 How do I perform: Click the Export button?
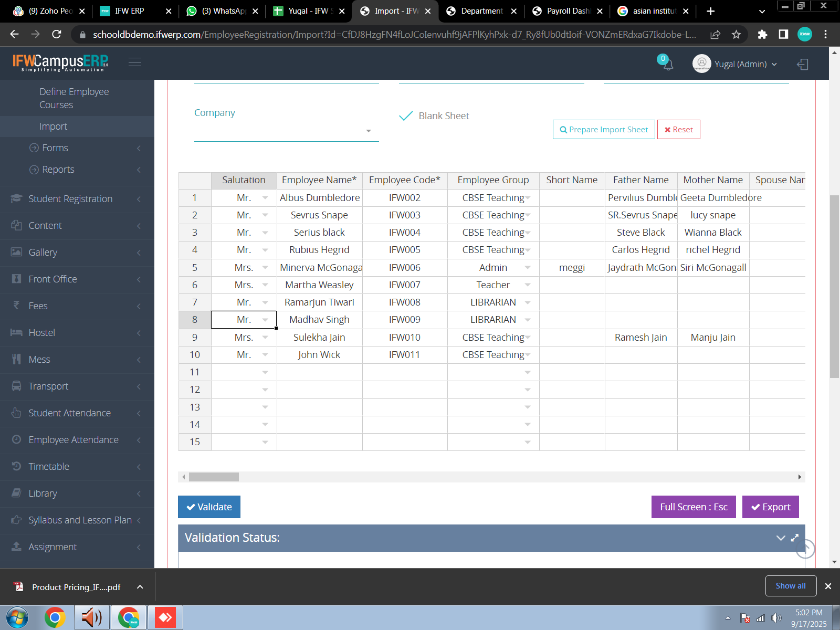pyautogui.click(x=771, y=507)
